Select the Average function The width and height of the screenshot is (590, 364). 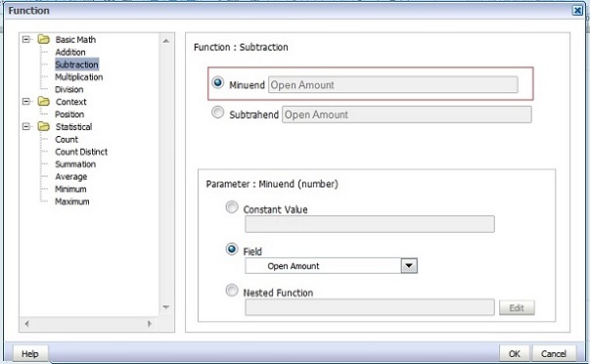pyautogui.click(x=71, y=176)
